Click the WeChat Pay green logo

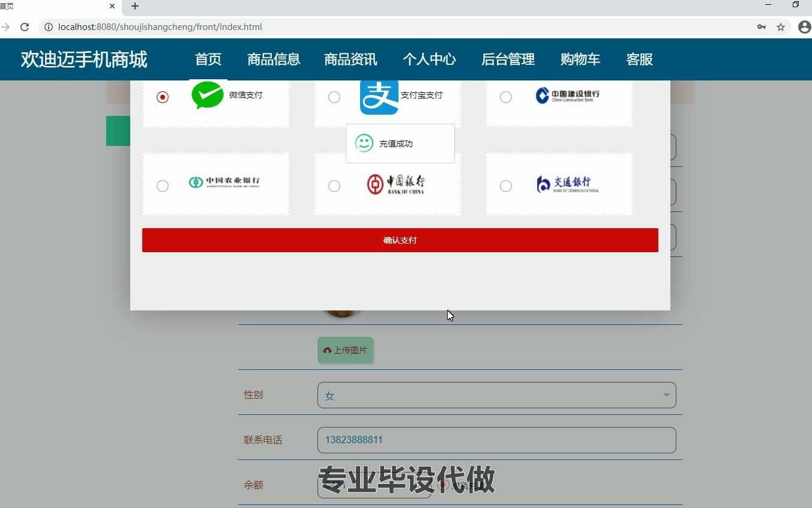[x=208, y=95]
